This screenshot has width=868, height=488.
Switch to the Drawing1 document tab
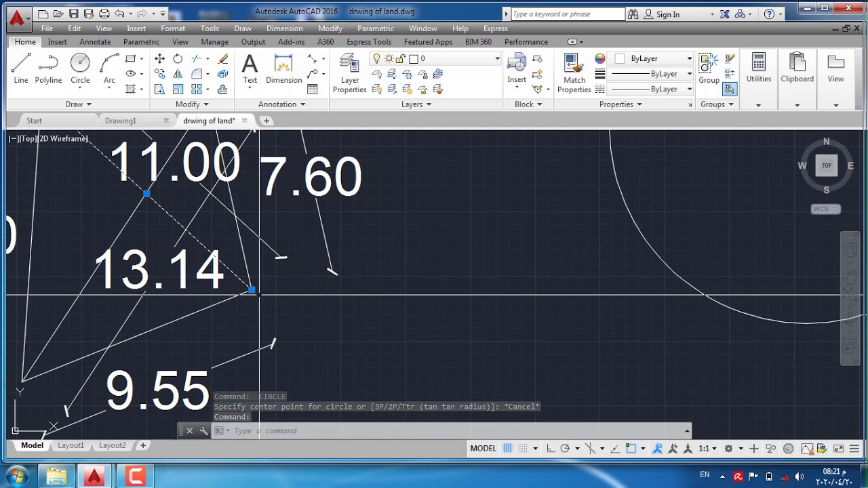pyautogui.click(x=121, y=121)
